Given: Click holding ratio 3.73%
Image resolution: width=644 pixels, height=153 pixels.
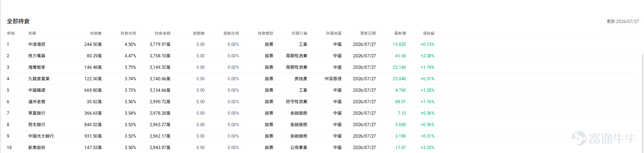Looking at the screenshot, I should 130,90.
